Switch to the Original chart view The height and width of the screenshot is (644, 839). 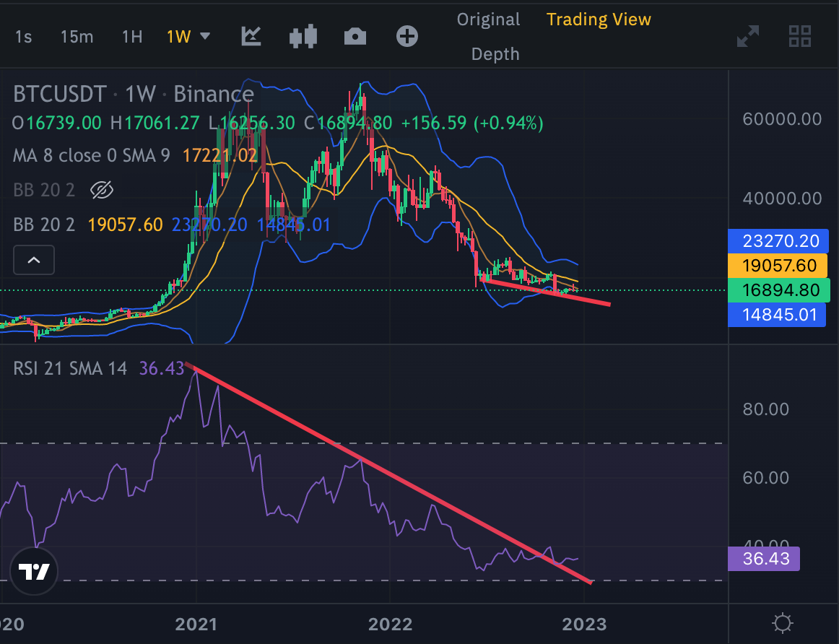click(488, 19)
